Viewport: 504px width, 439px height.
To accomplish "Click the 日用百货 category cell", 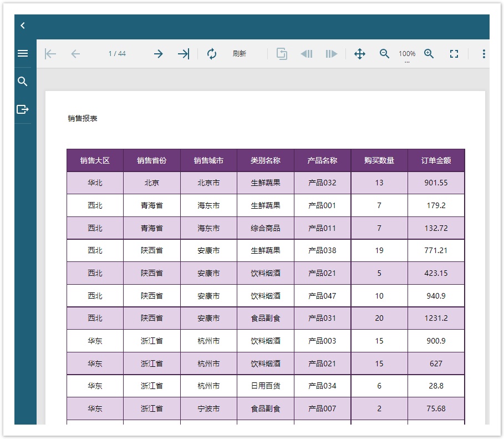I will pyautogui.click(x=266, y=386).
